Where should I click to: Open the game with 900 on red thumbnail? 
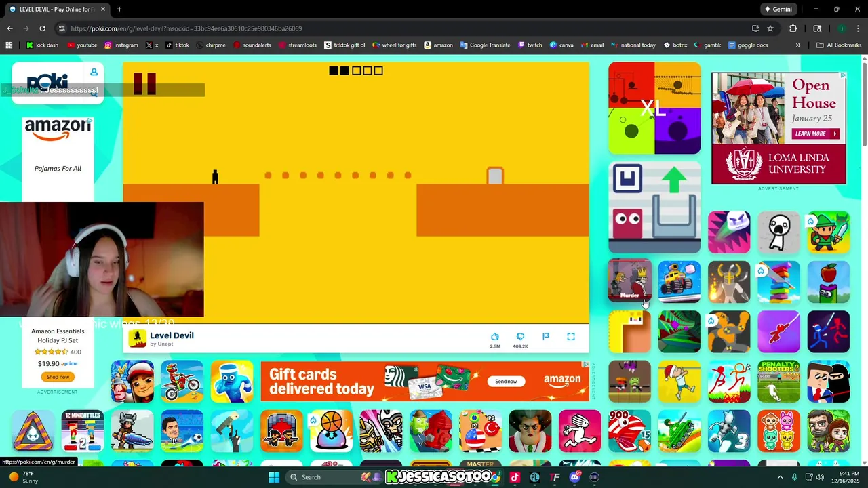tap(629, 431)
